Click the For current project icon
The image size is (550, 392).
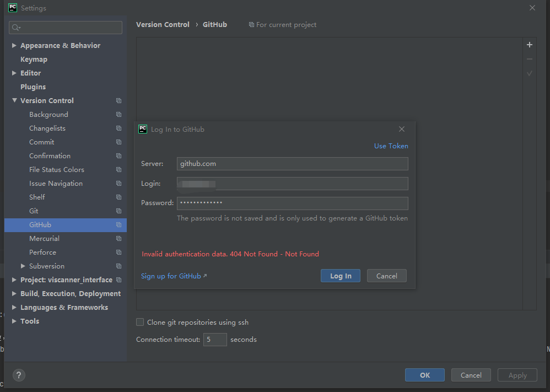pos(251,25)
